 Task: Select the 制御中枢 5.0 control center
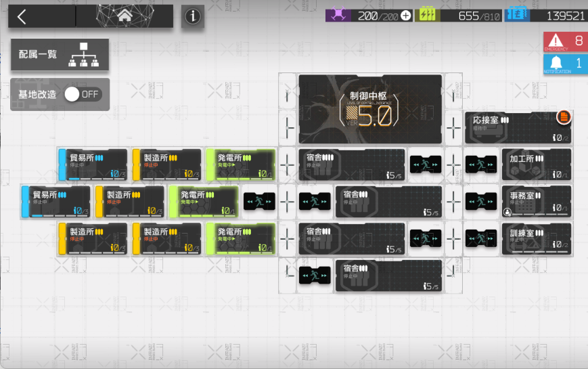[x=370, y=109]
